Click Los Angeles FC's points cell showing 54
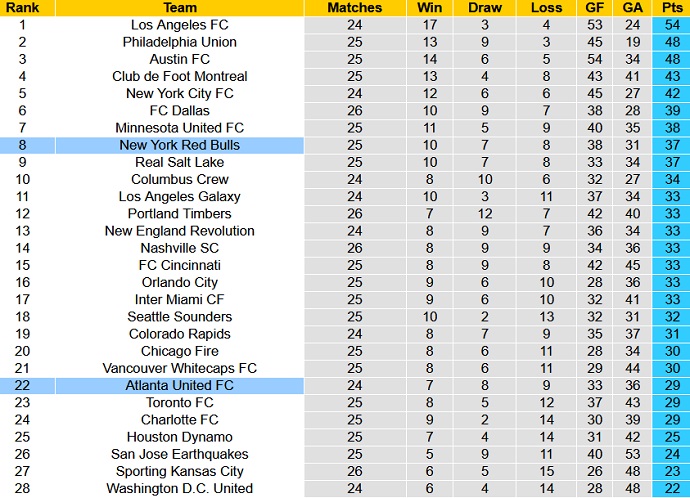The image size is (690, 498). [671, 25]
